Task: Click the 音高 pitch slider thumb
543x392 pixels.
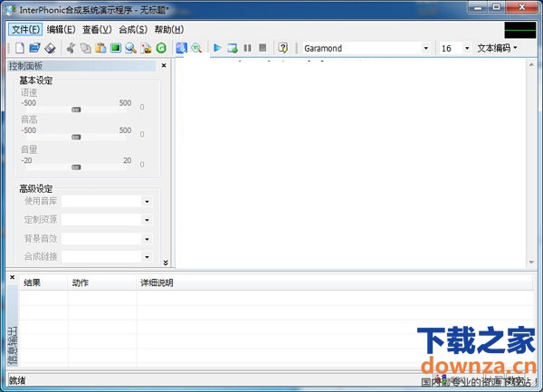Action: pos(76,137)
